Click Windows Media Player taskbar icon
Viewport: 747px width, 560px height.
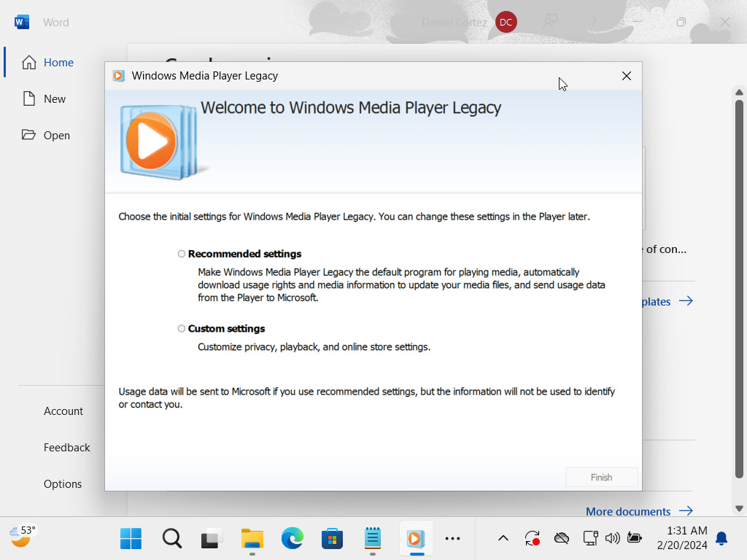(415, 539)
